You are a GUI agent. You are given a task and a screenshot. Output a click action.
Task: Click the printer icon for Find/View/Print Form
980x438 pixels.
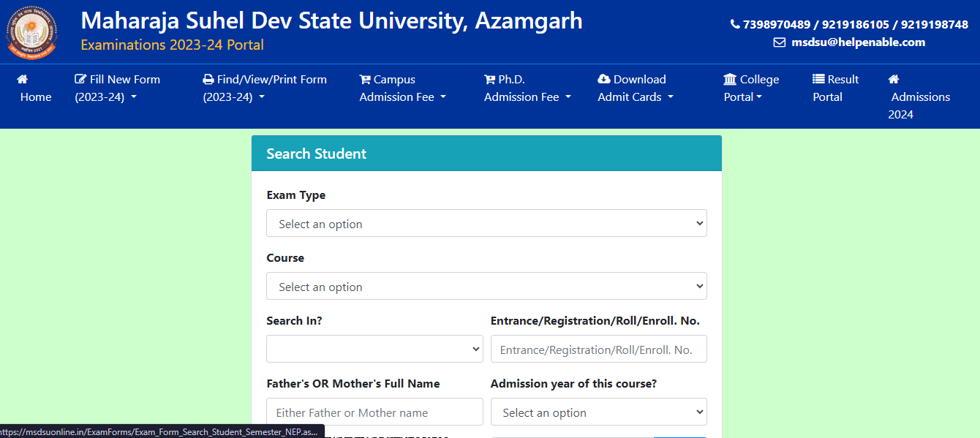pyautogui.click(x=208, y=79)
